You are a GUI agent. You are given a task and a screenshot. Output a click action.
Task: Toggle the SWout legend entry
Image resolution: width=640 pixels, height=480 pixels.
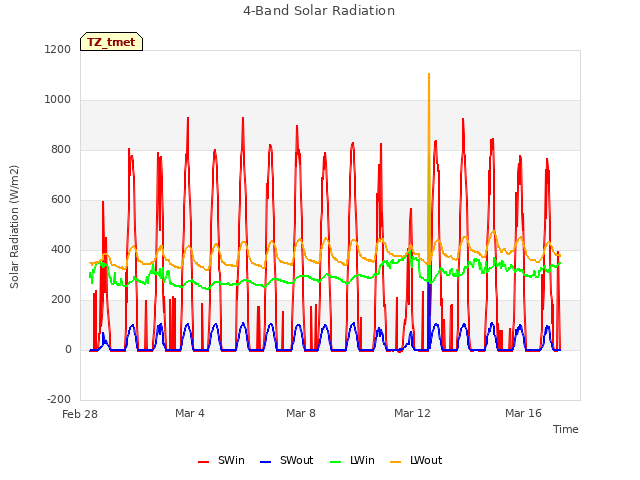point(287,460)
